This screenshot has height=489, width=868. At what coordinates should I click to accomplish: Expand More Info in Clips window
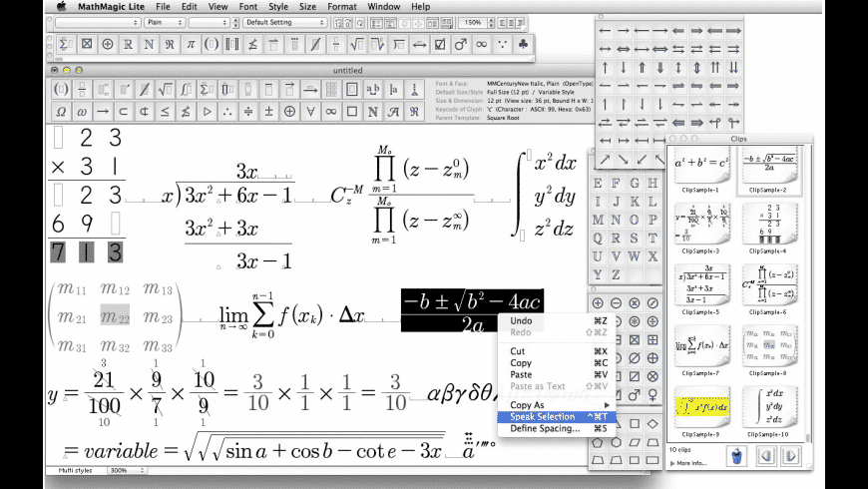point(688,463)
